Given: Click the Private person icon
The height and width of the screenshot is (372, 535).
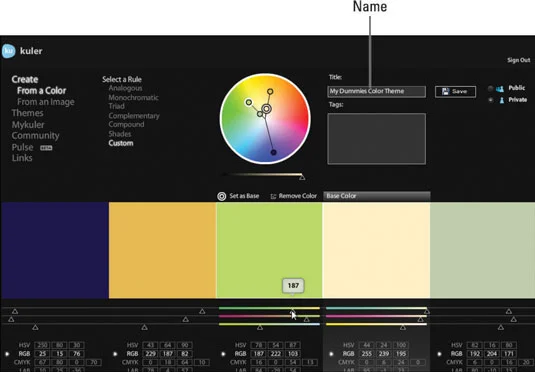Looking at the screenshot, I should [501, 100].
